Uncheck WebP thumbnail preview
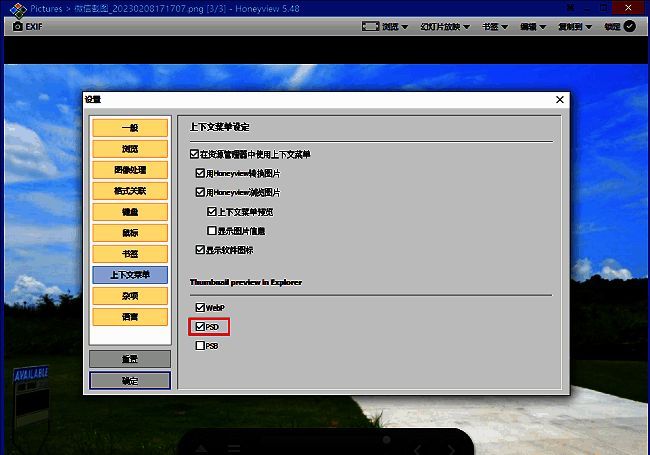The image size is (650, 455). (x=200, y=307)
